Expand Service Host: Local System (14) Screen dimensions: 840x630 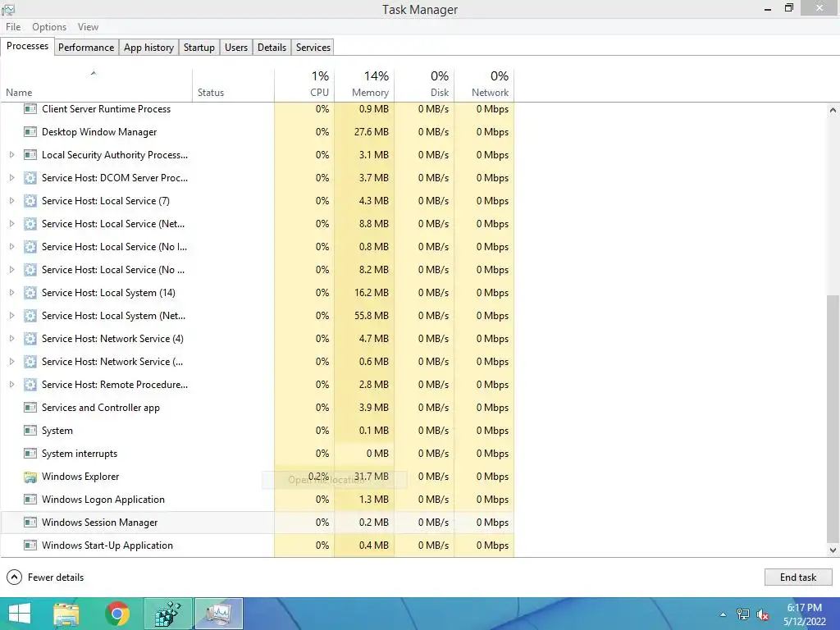(11, 293)
